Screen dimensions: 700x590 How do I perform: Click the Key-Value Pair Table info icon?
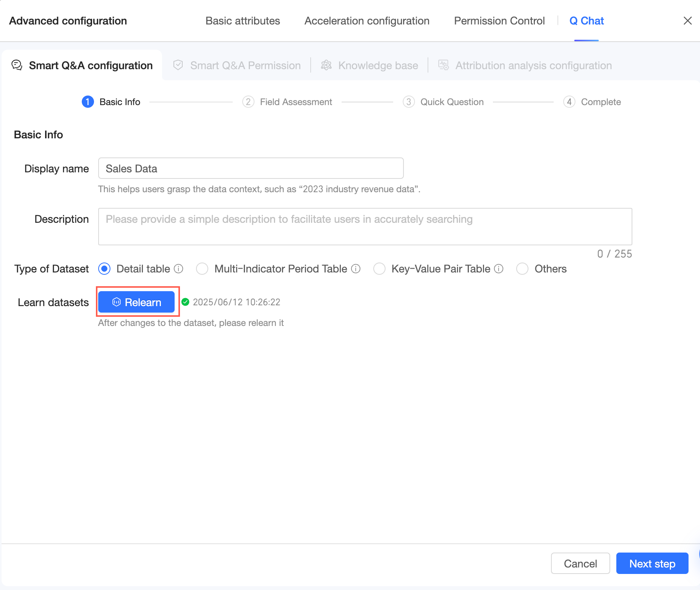[499, 269]
